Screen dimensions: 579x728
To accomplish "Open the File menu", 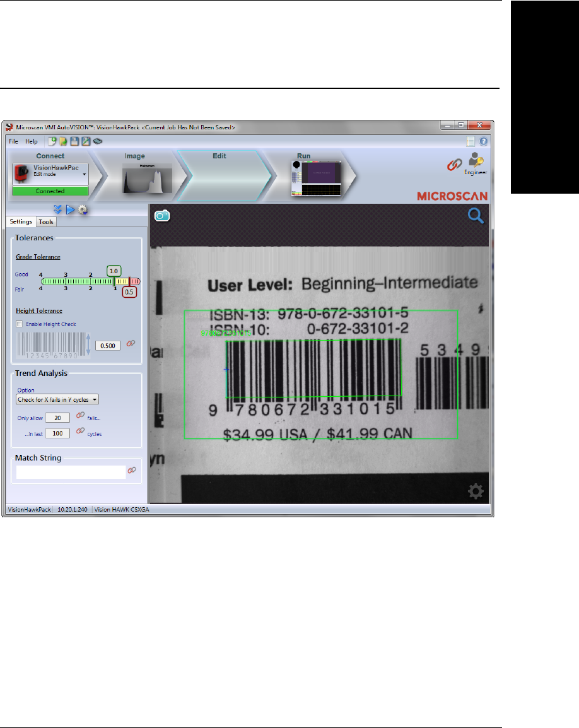I will point(13,141).
